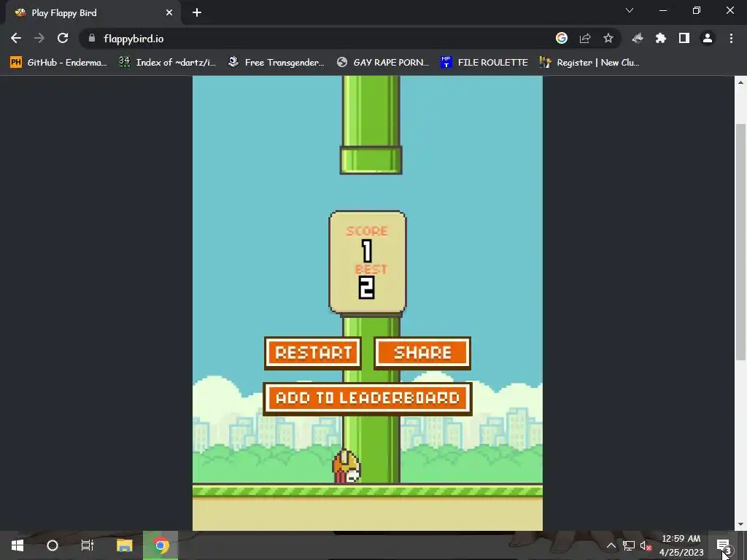Open the tab search dropdown arrow

click(x=630, y=10)
